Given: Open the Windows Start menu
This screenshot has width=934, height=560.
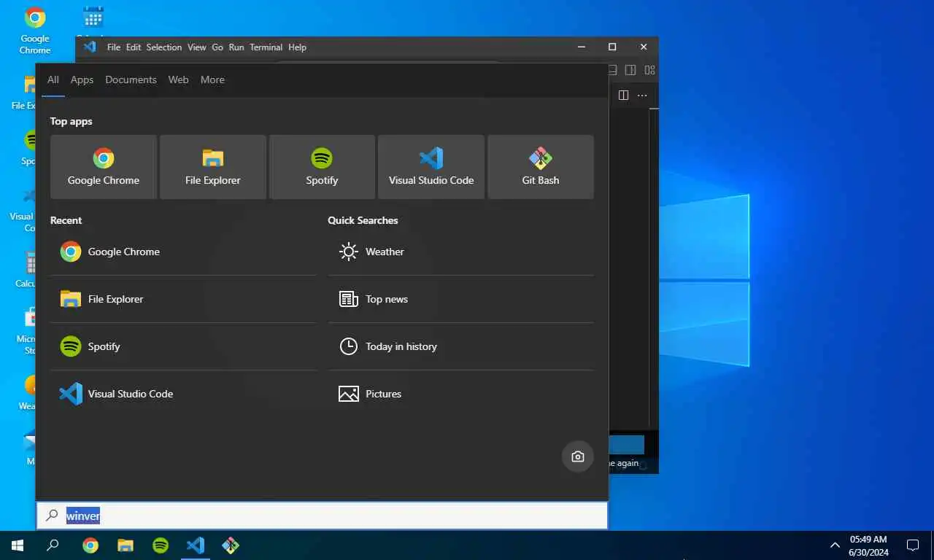Looking at the screenshot, I should [x=18, y=545].
